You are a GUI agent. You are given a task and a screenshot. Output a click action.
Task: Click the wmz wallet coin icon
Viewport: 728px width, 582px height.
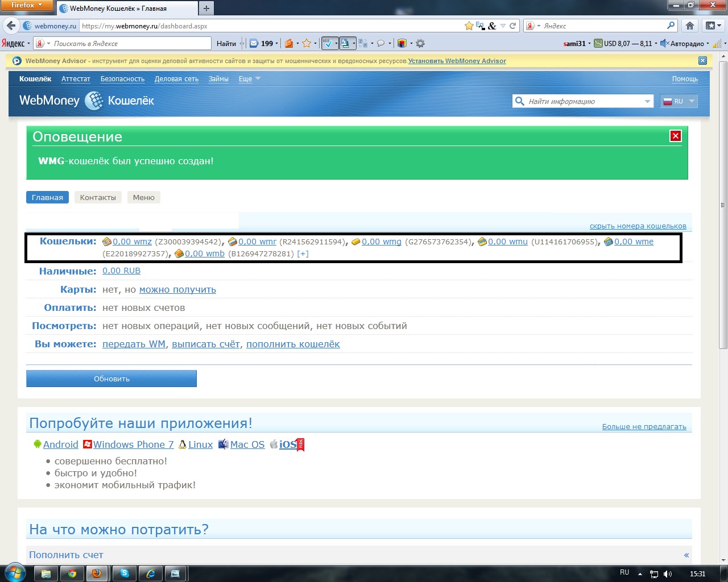(107, 242)
